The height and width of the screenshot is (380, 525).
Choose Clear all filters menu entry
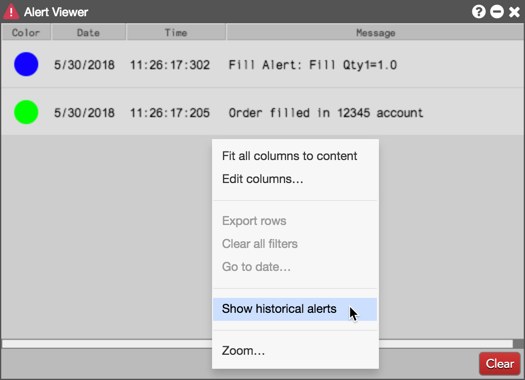coord(295,244)
